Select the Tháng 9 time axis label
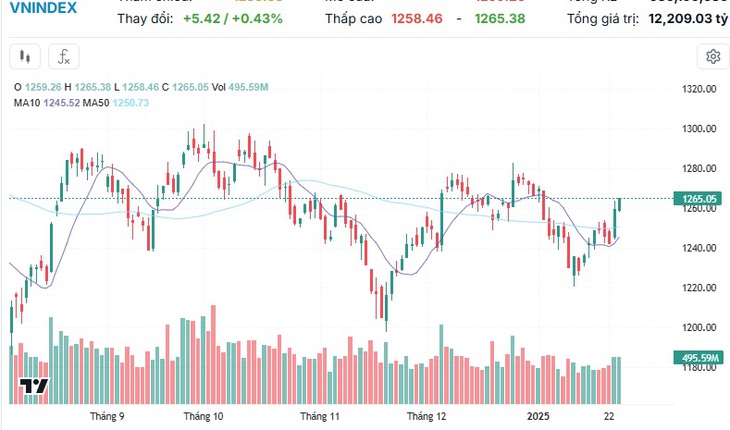 [107, 416]
